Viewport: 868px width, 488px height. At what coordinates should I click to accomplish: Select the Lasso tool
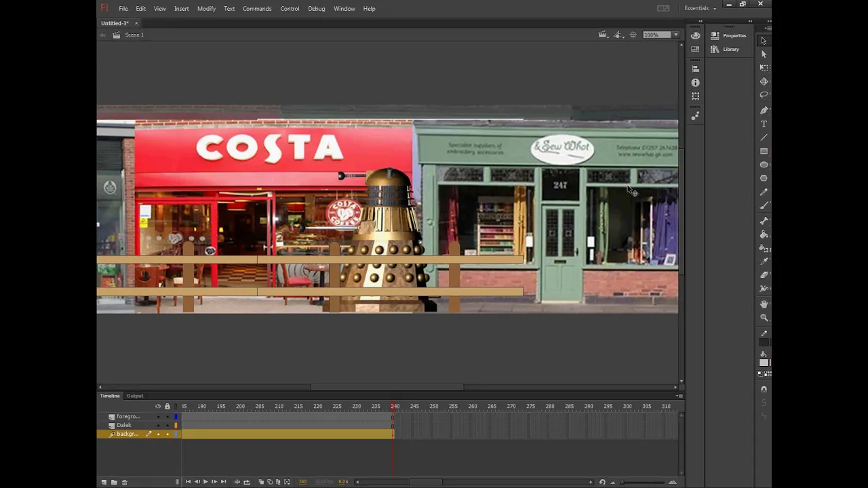[764, 95]
